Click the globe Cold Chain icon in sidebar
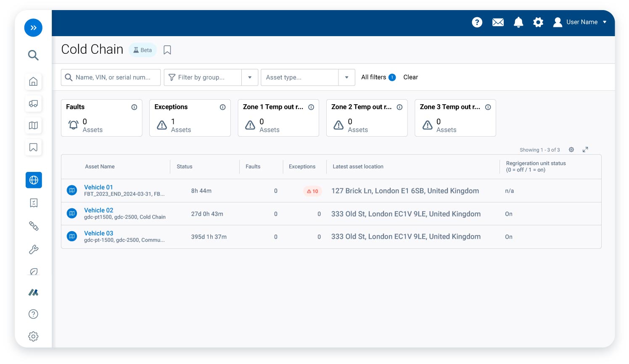Image resolution: width=629 pixels, height=364 pixels. [x=34, y=180]
